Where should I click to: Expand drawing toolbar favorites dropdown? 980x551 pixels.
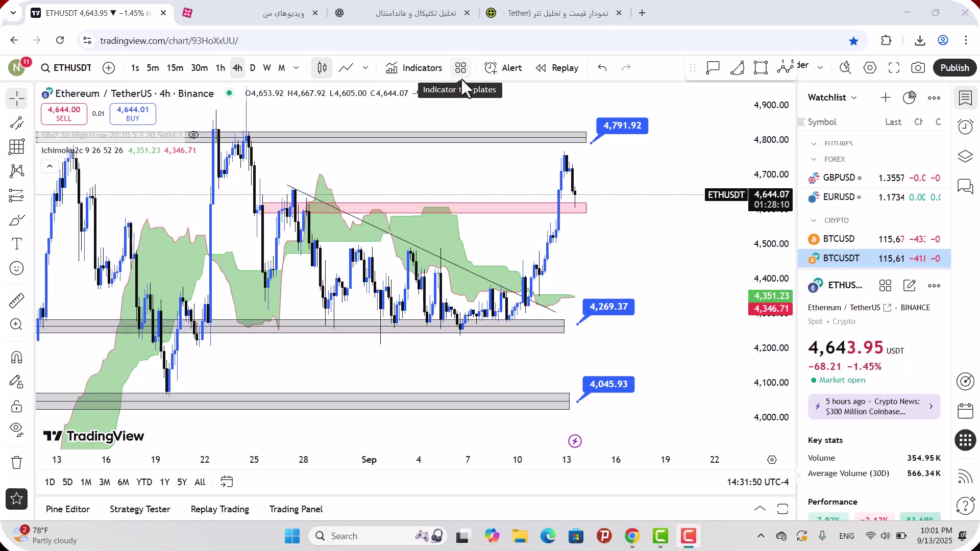tap(820, 67)
